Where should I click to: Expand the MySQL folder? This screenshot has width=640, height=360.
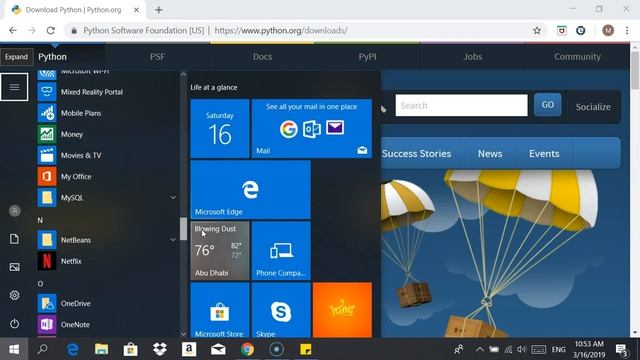[173, 198]
